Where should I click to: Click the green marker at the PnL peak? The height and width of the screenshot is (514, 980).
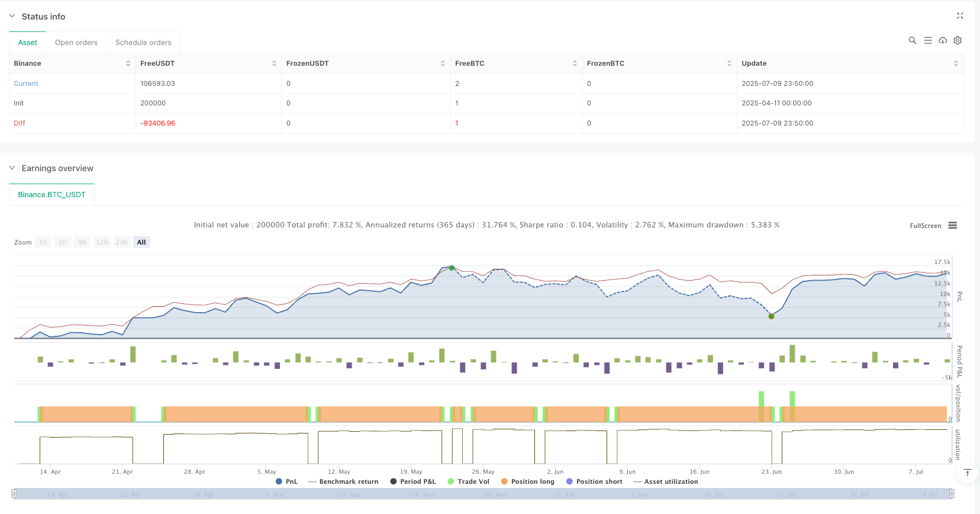452,268
